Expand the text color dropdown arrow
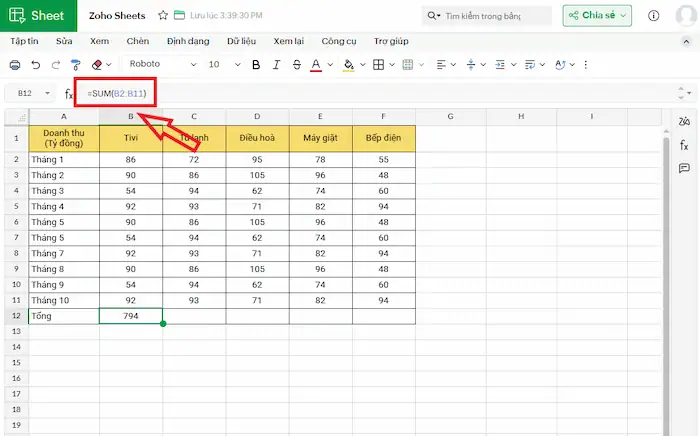 pyautogui.click(x=330, y=65)
